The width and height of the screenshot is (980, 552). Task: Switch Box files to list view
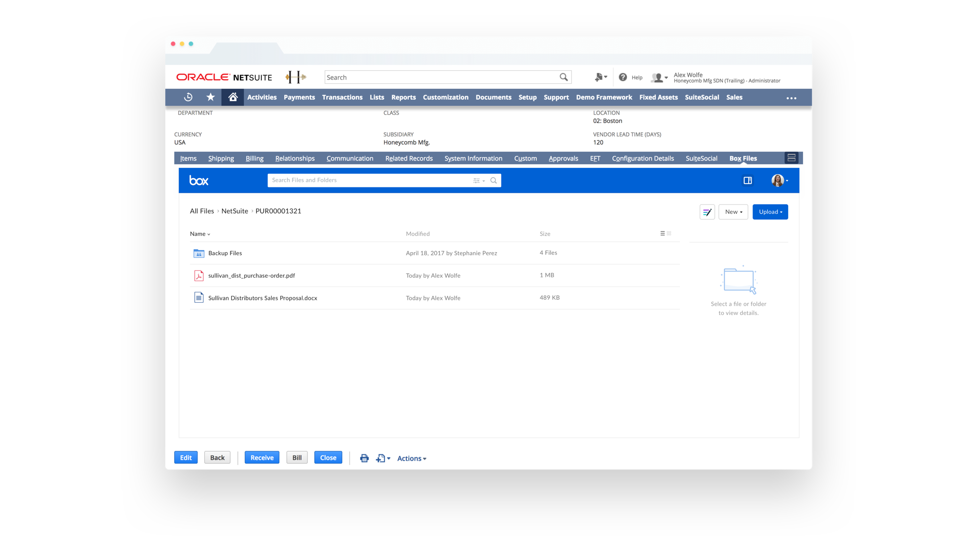coord(662,234)
